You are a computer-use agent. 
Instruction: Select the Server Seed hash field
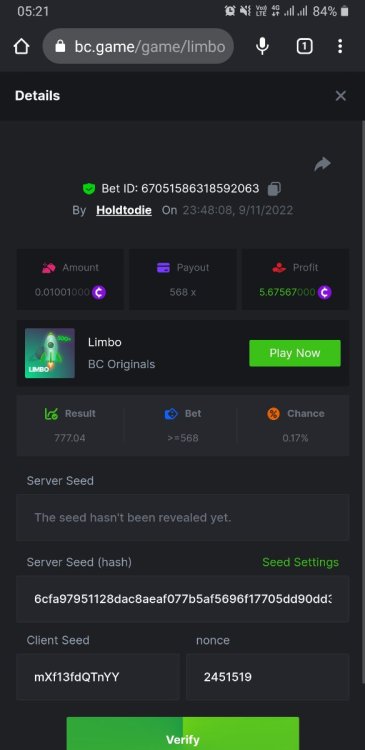point(183,599)
